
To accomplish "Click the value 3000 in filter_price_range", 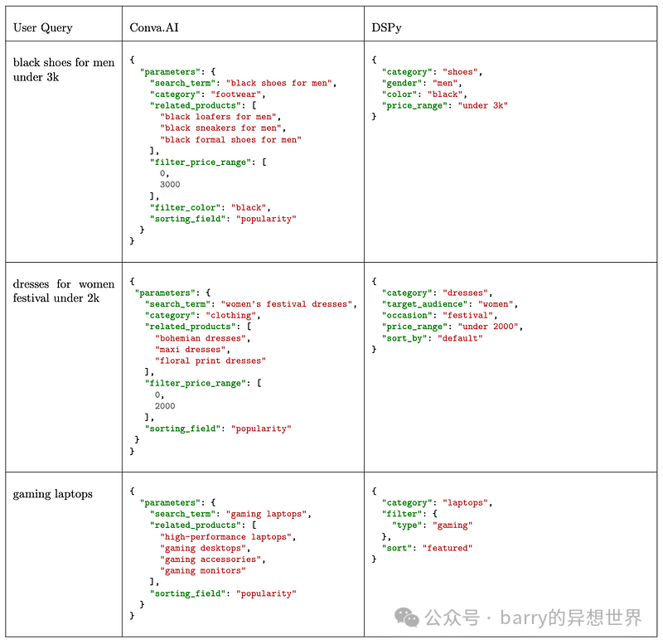I will coord(170,184).
